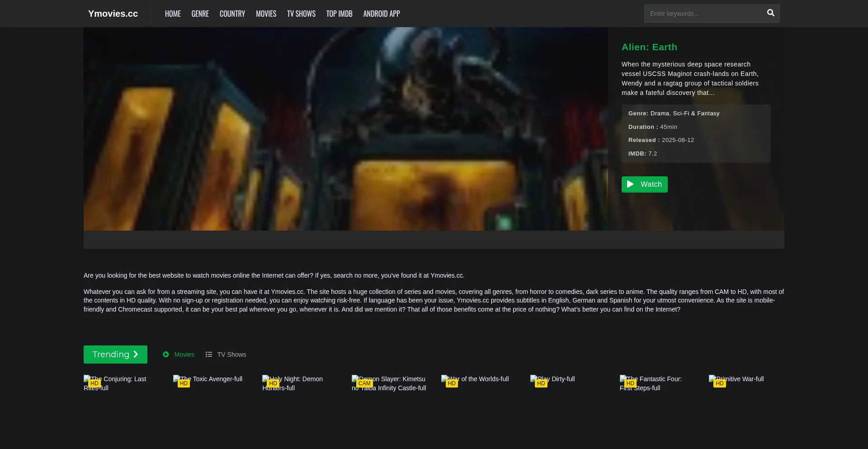Click HD badge on The Conjuring

click(x=94, y=383)
